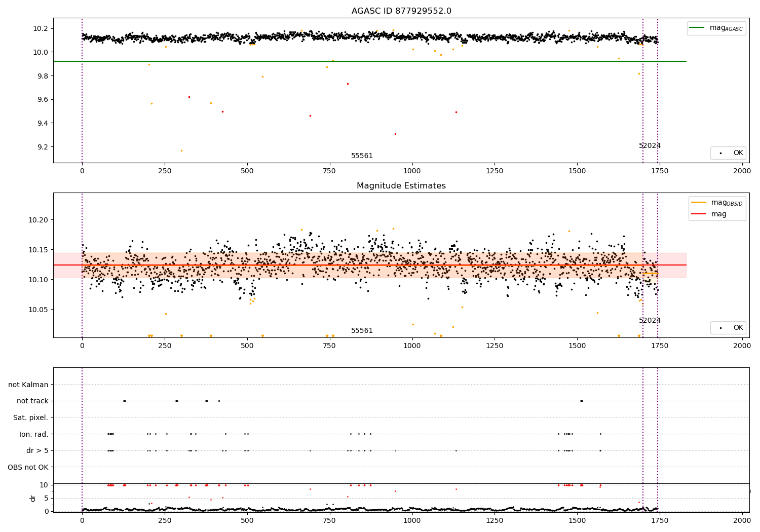Click the '52024' label in the top plot

pyautogui.click(x=650, y=146)
